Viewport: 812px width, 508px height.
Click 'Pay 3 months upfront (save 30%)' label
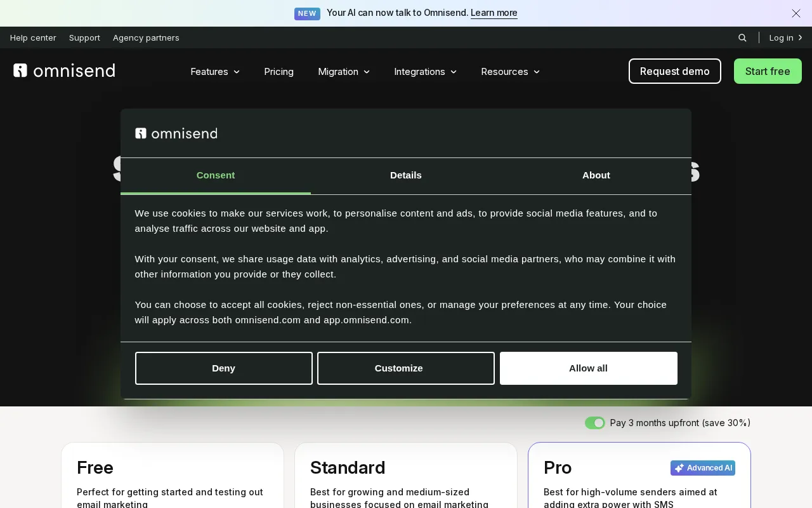coord(680,423)
